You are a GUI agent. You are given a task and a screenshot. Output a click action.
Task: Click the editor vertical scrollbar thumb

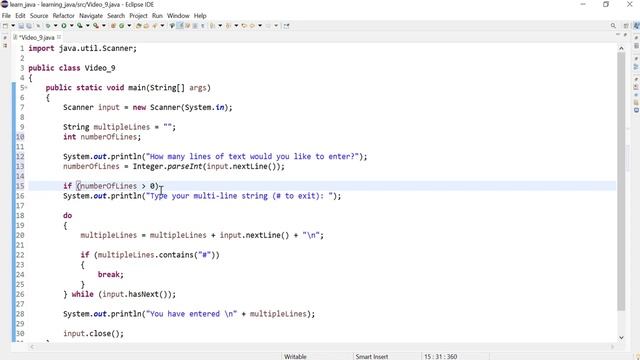coord(621,182)
